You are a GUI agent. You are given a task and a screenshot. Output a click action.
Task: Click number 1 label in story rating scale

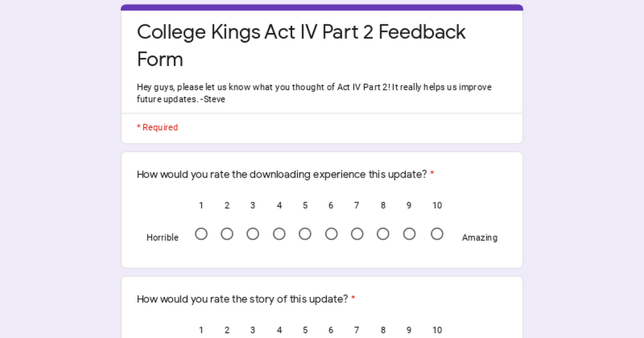[x=201, y=330]
